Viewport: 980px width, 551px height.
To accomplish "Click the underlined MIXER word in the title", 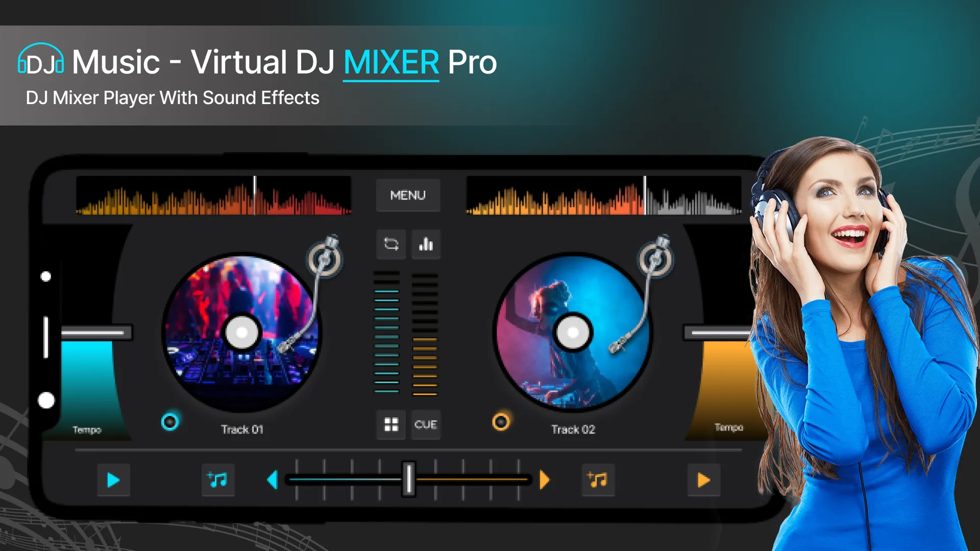I will click(391, 63).
